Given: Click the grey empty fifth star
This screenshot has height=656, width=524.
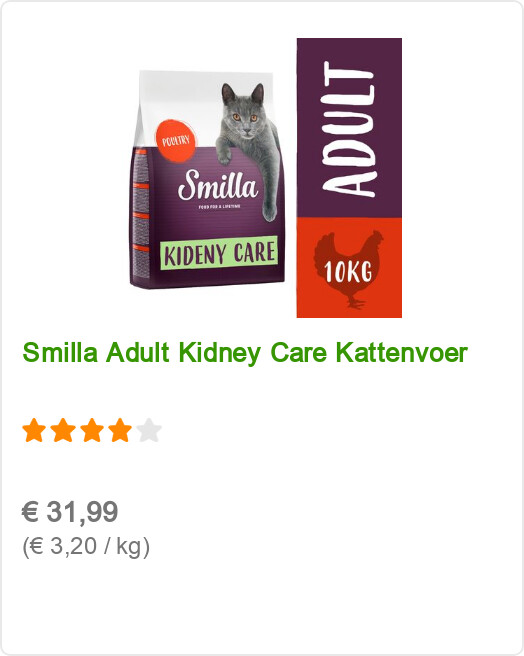Looking at the screenshot, I should click(149, 430).
